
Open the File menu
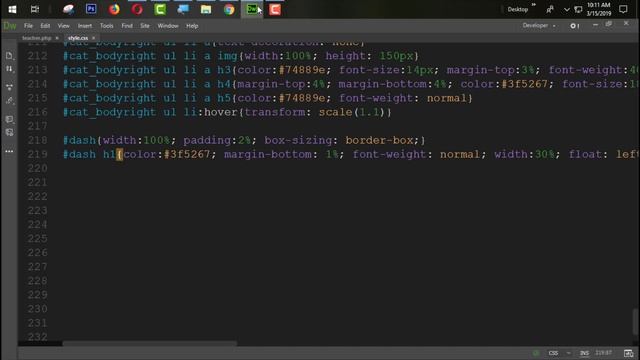pyautogui.click(x=28, y=26)
